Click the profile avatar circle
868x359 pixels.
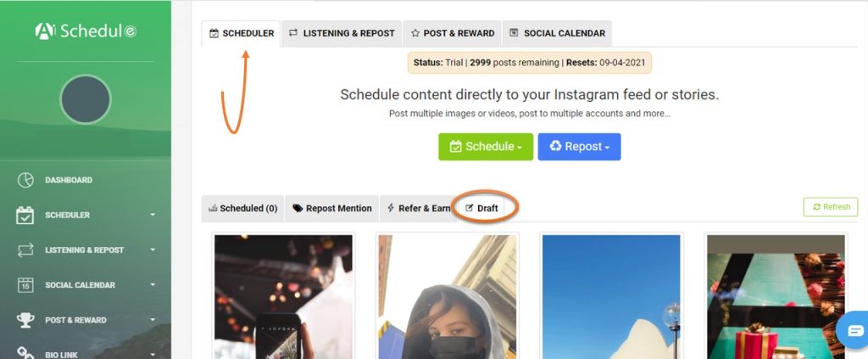pyautogui.click(x=86, y=100)
